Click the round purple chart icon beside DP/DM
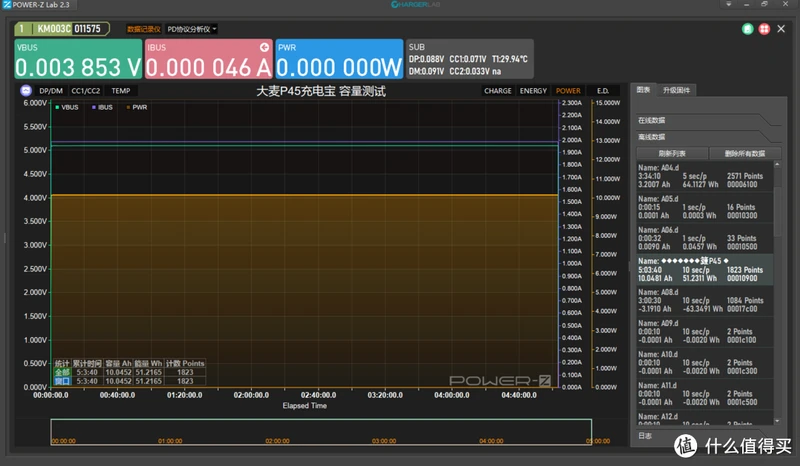The width and height of the screenshot is (800, 466). (26, 91)
